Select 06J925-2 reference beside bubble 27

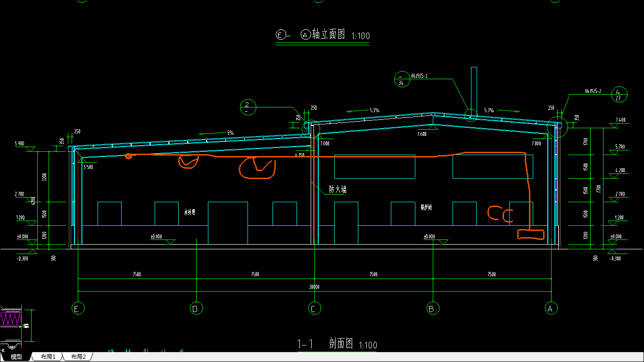[593, 91]
